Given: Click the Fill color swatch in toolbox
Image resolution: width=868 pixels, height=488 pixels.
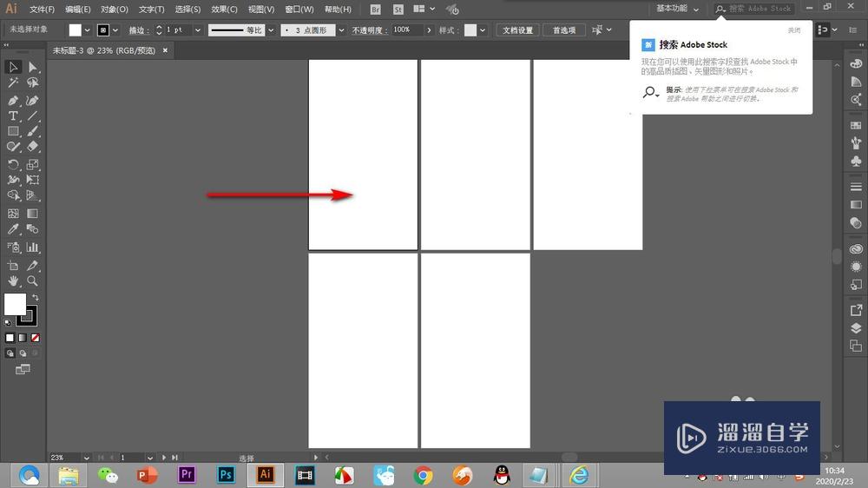Looking at the screenshot, I should (15, 304).
